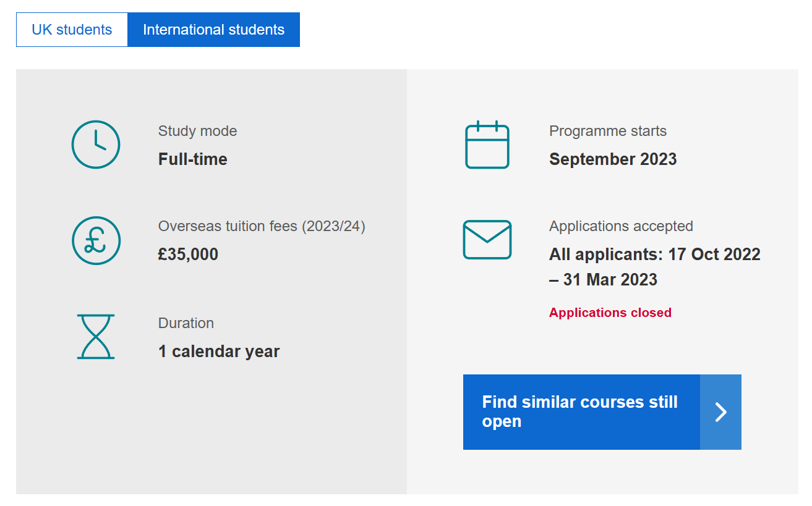Click the clock icon beside Study mode
812x506 pixels.
click(x=96, y=145)
